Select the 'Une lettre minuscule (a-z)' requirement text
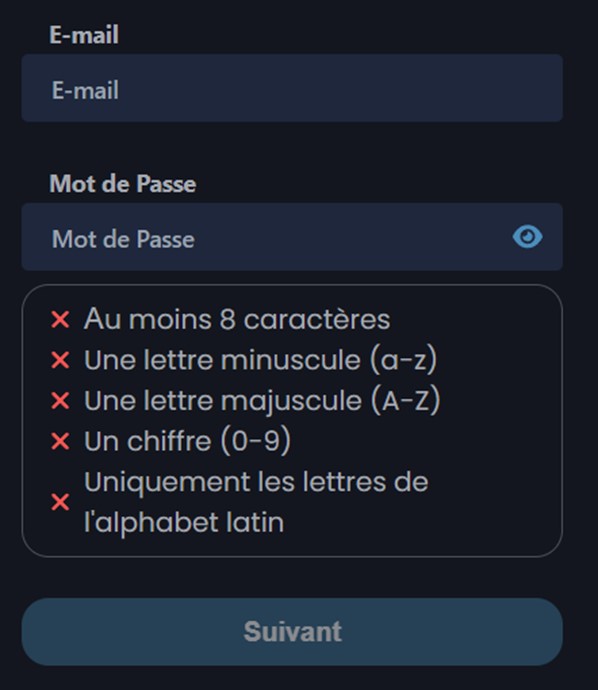This screenshot has height=690, width=598. [x=261, y=360]
